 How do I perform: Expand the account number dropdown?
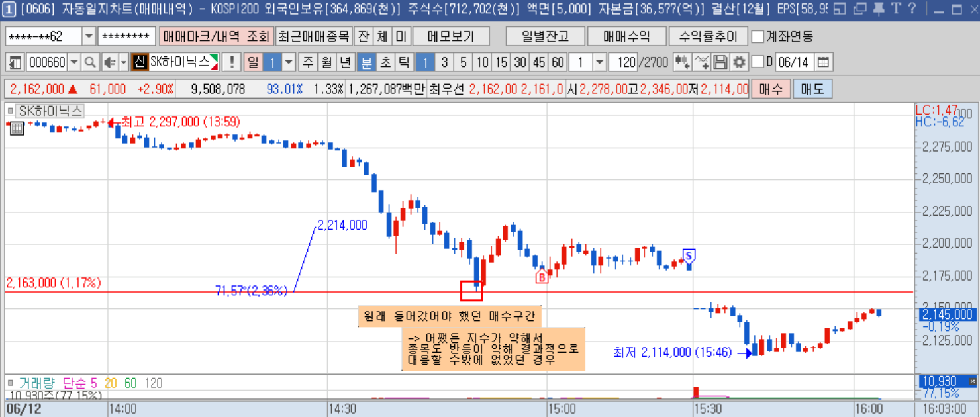click(89, 36)
